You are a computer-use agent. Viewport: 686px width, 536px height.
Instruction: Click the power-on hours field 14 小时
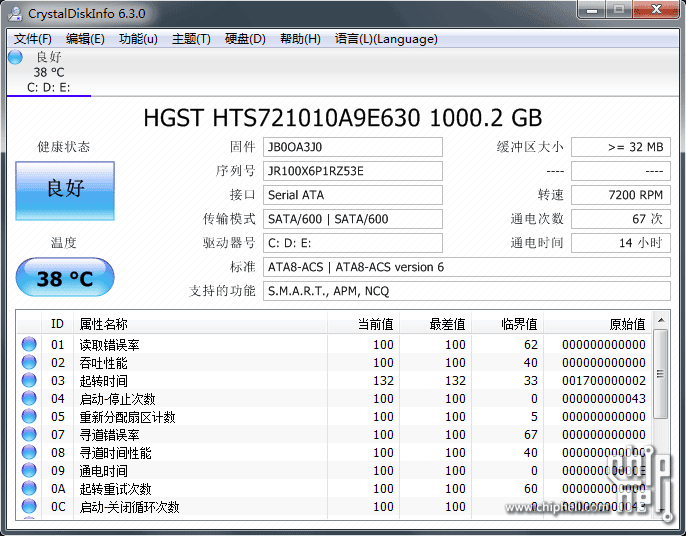(x=621, y=243)
